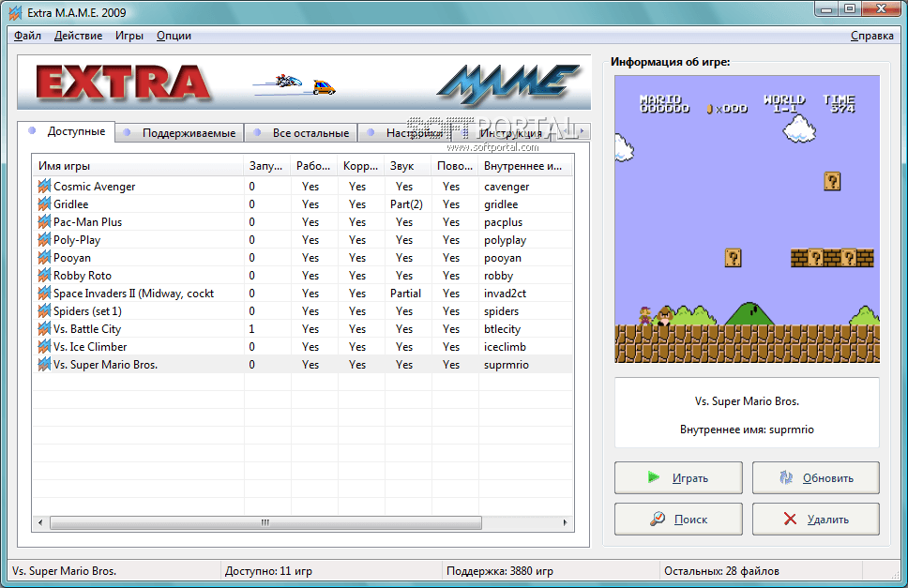Select the Cosmic Avenger game name
The height and width of the screenshot is (588, 908).
(x=95, y=187)
